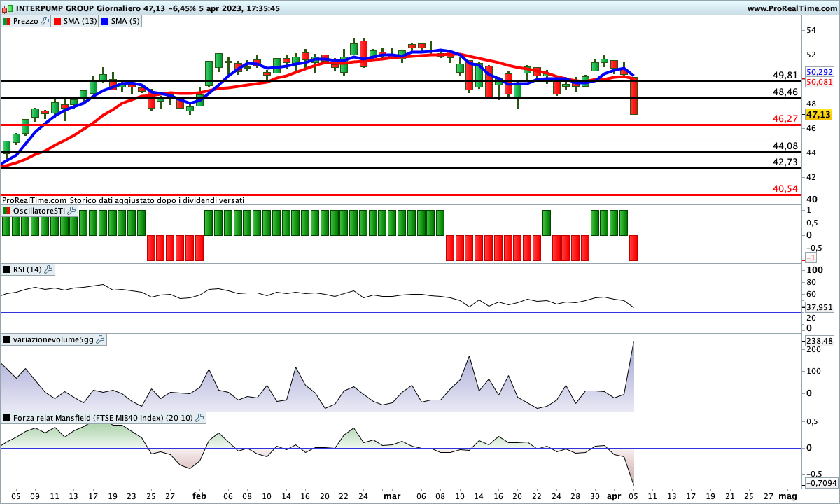Select the 49,81 horizontal line label
Viewport: 840px width, 504px height.
(x=785, y=75)
